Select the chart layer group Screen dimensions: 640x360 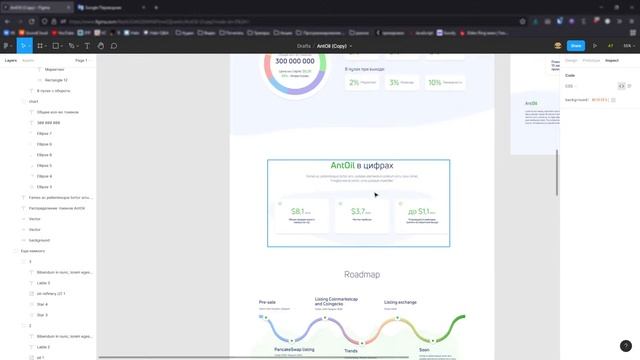(33, 101)
